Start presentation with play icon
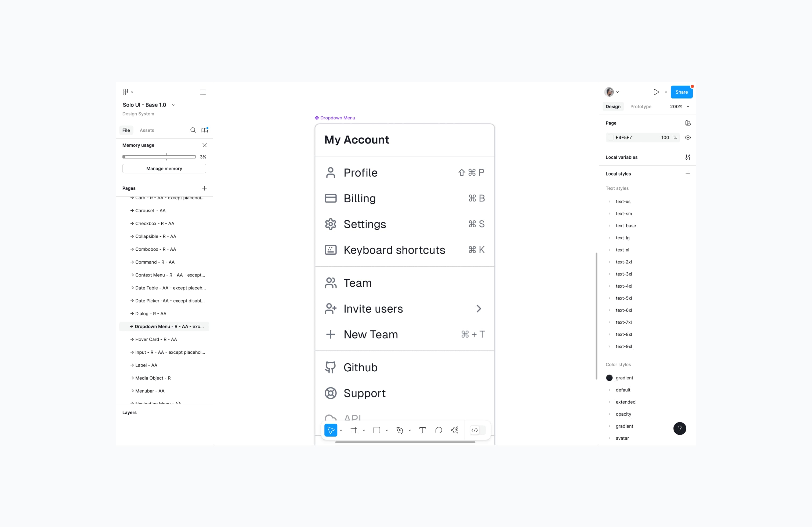This screenshot has height=527, width=812. (x=656, y=92)
